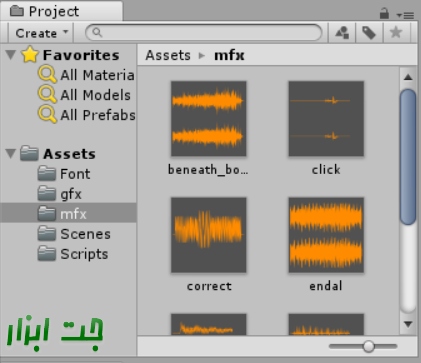Click the scrollbar down arrow

408,324
